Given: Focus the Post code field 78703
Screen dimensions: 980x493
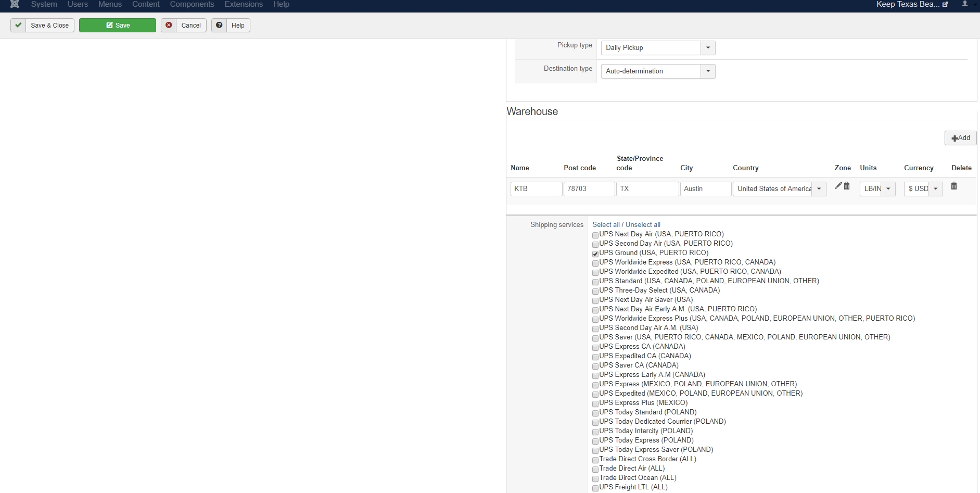Looking at the screenshot, I should [589, 188].
